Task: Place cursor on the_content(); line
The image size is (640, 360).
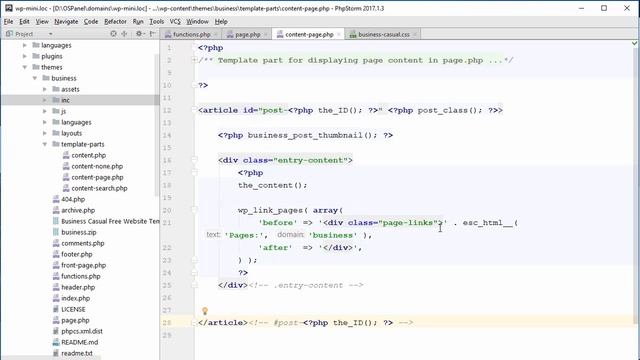Action: pos(273,186)
